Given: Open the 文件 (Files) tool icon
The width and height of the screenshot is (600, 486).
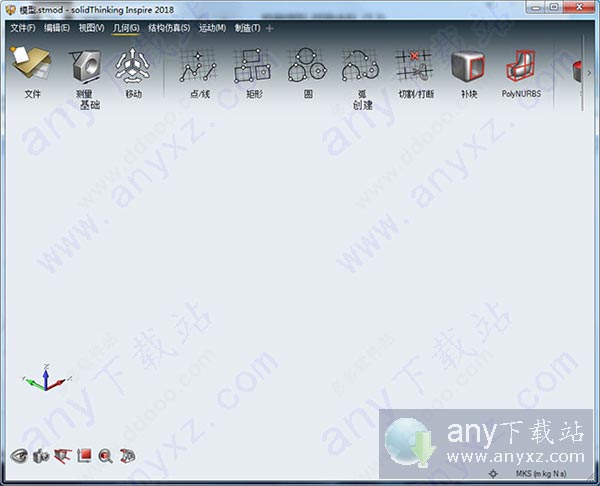Looking at the screenshot, I should [x=31, y=63].
